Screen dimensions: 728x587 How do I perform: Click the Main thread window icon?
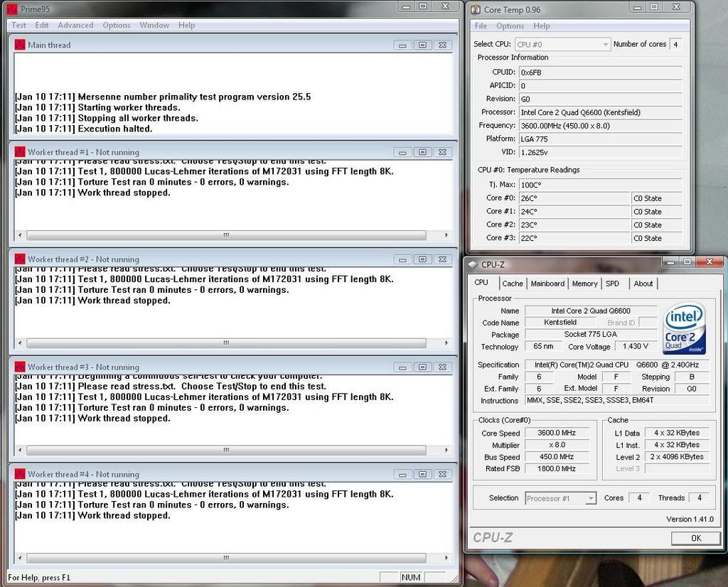20,45
